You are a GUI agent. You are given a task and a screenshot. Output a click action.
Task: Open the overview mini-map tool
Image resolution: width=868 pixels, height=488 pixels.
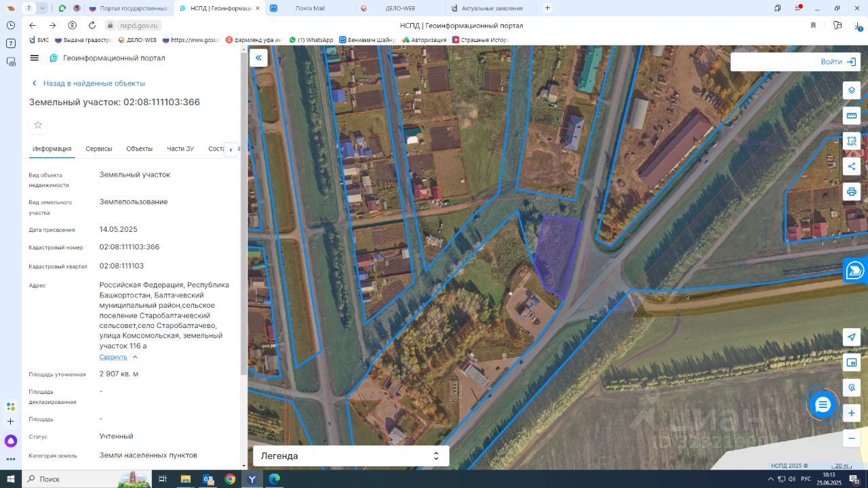(x=852, y=363)
